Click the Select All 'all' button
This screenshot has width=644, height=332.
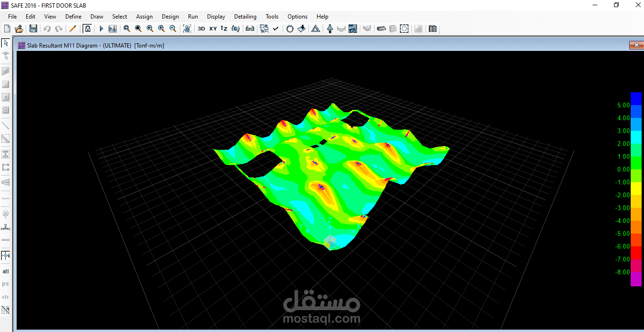click(6, 271)
